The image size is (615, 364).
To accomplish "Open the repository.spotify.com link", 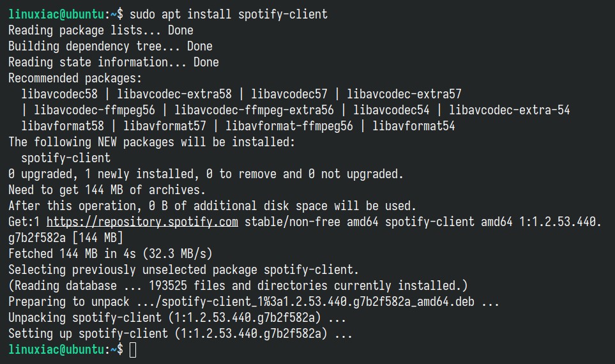I will point(142,222).
